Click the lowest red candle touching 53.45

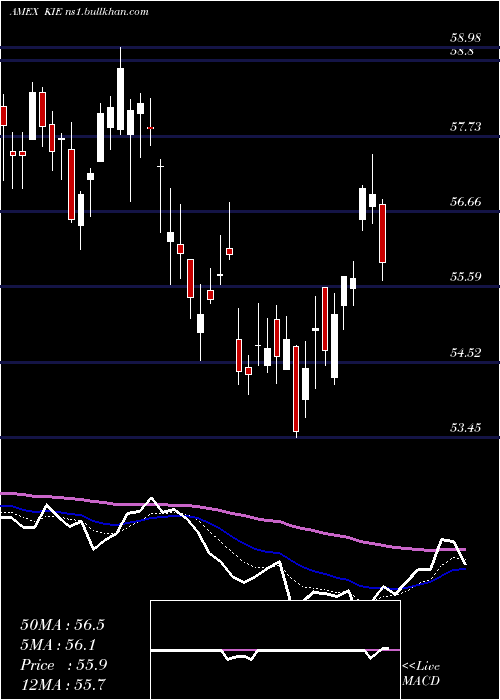(296, 389)
